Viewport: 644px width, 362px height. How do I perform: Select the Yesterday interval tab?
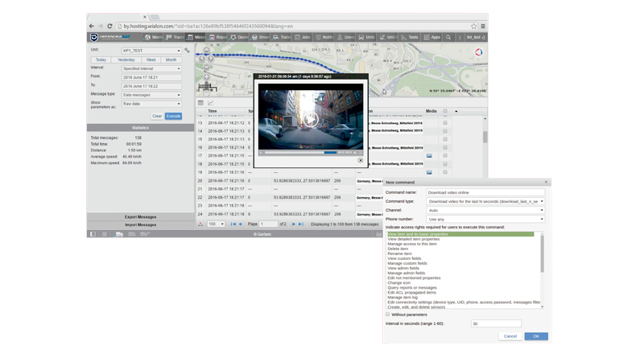tap(126, 60)
